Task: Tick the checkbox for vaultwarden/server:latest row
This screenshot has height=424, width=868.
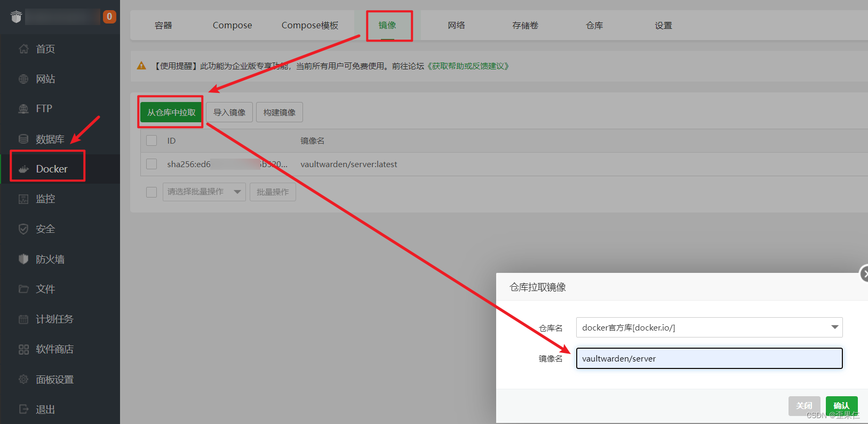Action: [x=152, y=164]
